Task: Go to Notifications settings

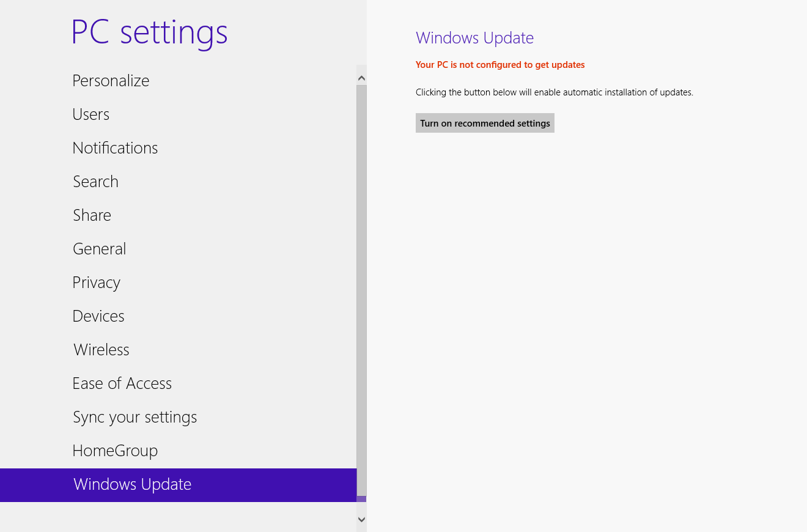Action: pyautogui.click(x=178, y=148)
